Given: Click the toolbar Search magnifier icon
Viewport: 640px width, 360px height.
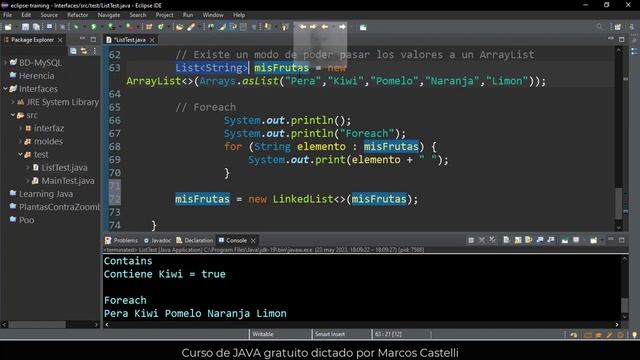Looking at the screenshot, I should tap(599, 27).
